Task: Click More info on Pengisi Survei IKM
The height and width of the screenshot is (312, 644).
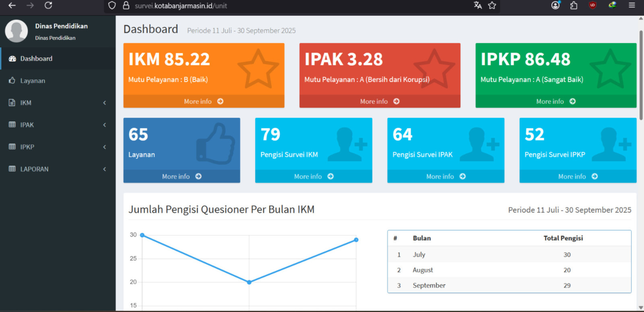Action: [x=314, y=177]
